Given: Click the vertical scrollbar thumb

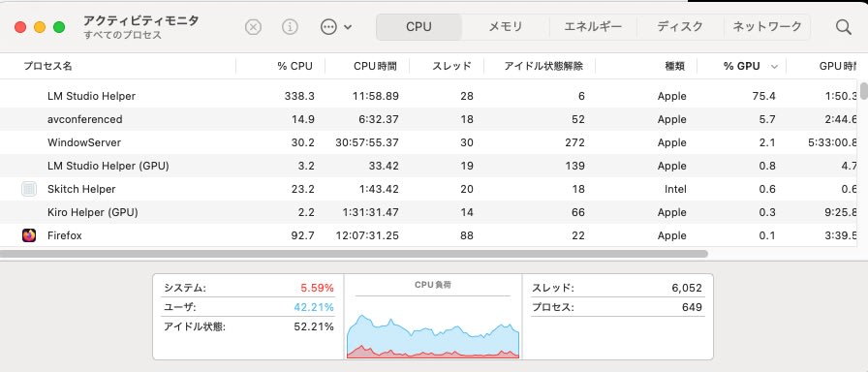Looking at the screenshot, I should pyautogui.click(x=863, y=91).
